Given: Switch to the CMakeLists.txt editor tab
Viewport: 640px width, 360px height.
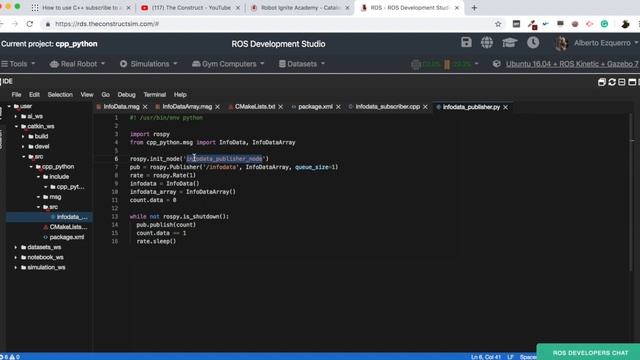Looking at the screenshot, I should coord(255,107).
